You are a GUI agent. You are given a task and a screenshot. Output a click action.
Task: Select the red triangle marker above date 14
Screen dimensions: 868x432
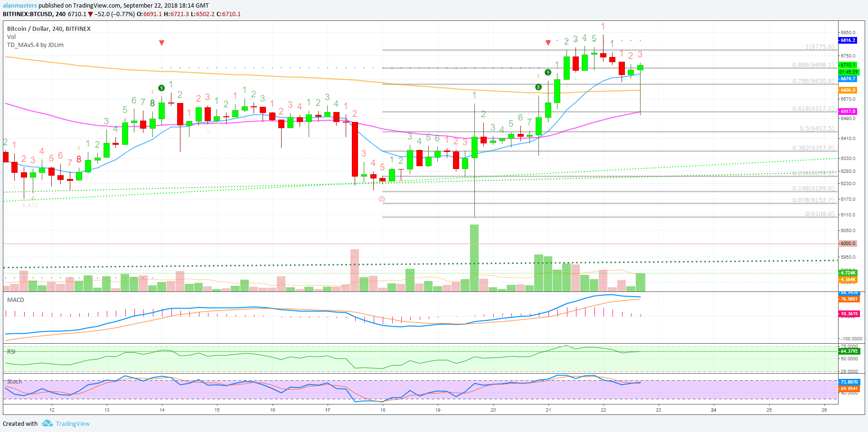[162, 43]
